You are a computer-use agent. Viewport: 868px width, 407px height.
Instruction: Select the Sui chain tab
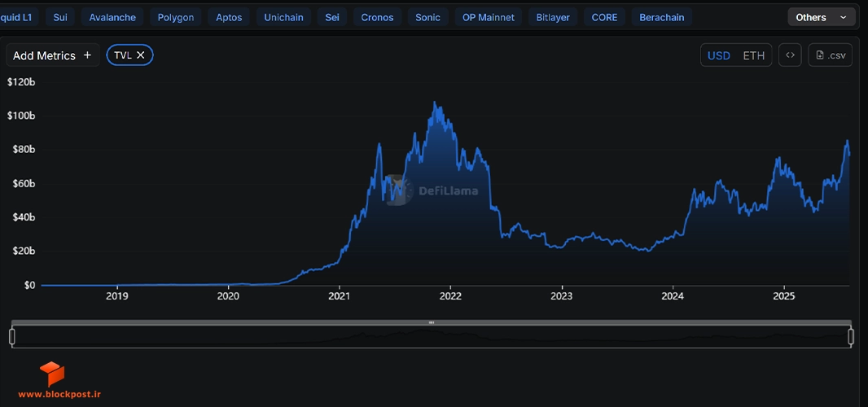pos(60,17)
